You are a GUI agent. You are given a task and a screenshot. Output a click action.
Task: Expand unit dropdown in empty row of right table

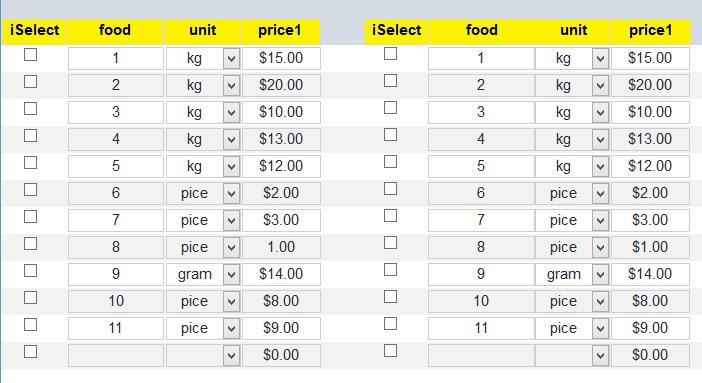pyautogui.click(x=600, y=356)
